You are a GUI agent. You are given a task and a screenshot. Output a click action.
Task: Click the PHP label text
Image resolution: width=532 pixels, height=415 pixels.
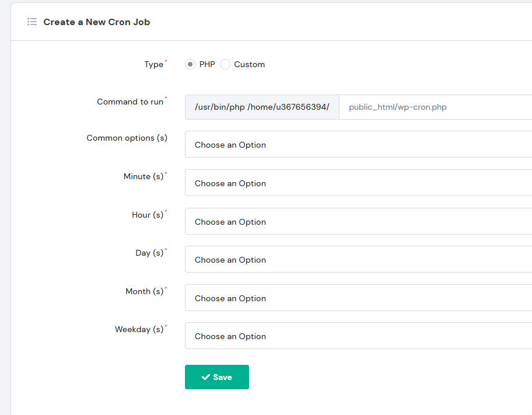coord(207,64)
